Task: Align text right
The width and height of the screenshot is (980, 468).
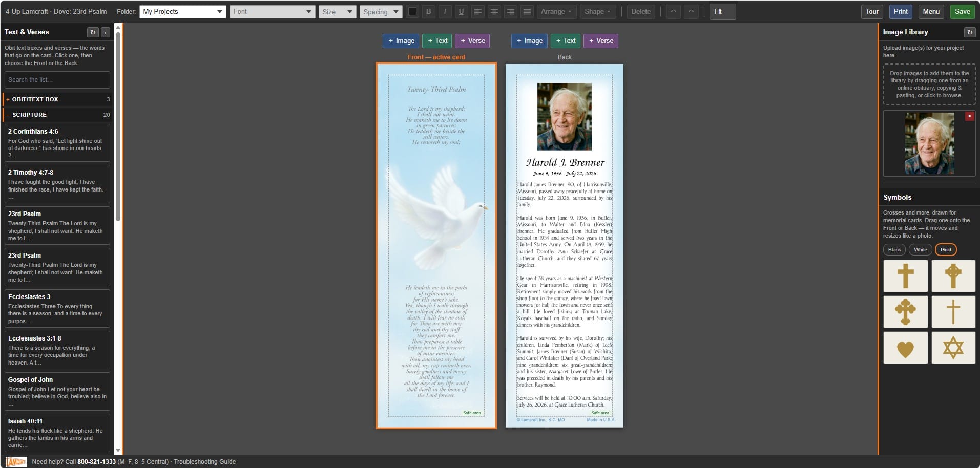Action: coord(510,11)
